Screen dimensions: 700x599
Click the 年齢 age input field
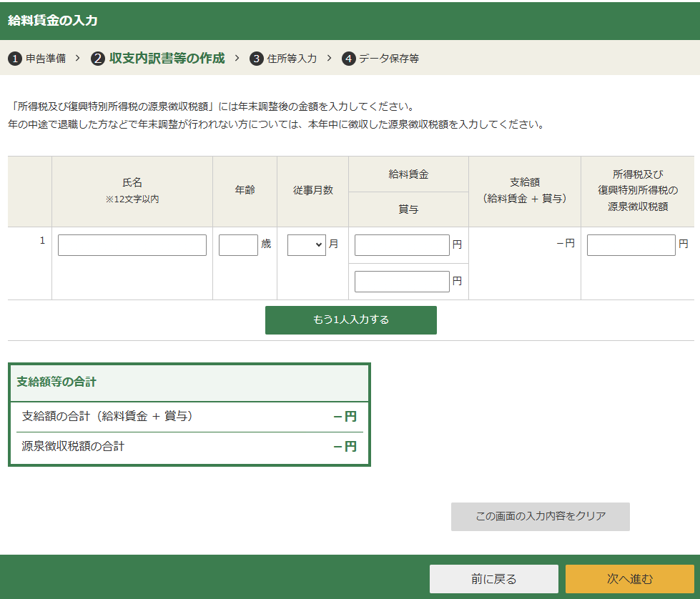(x=237, y=244)
